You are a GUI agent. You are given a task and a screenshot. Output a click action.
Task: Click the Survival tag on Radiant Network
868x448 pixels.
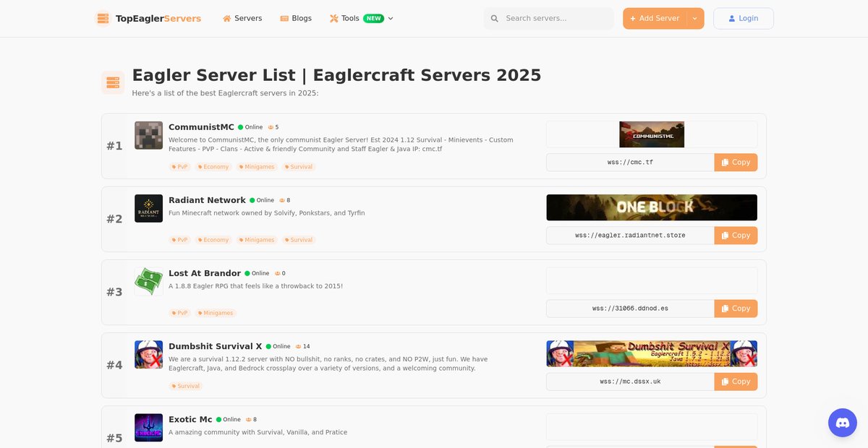(x=299, y=240)
